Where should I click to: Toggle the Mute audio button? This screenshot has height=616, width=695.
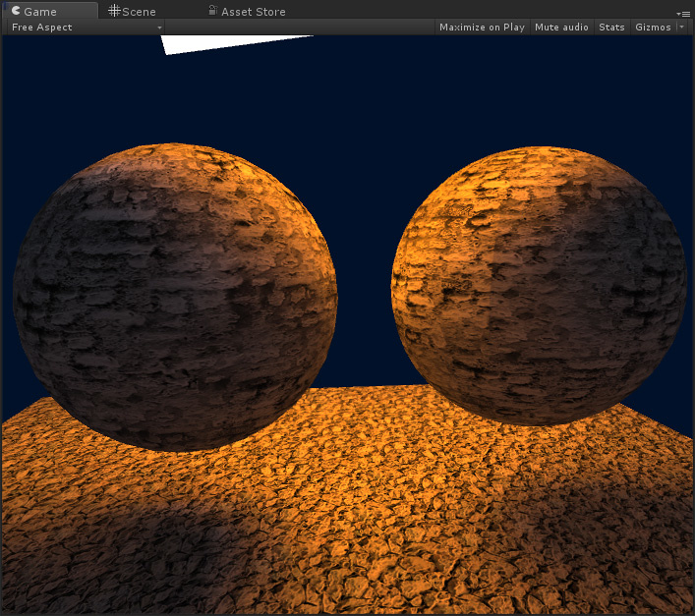561,28
